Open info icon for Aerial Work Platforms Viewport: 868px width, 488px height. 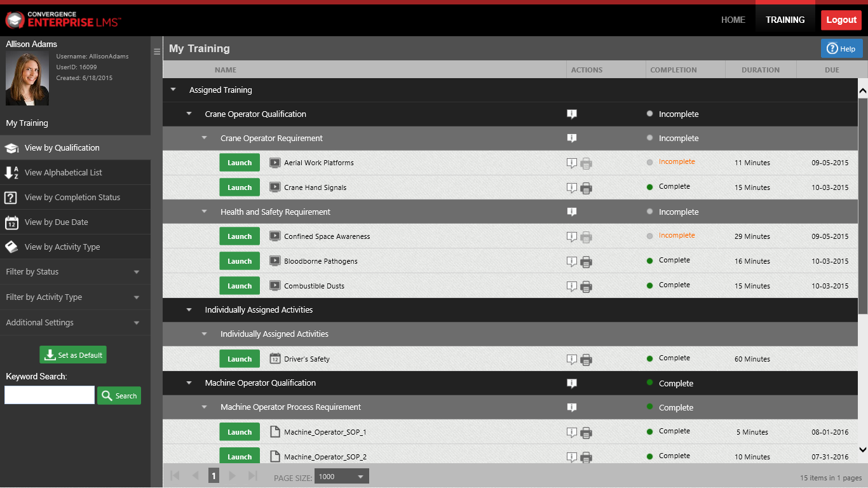(572, 163)
